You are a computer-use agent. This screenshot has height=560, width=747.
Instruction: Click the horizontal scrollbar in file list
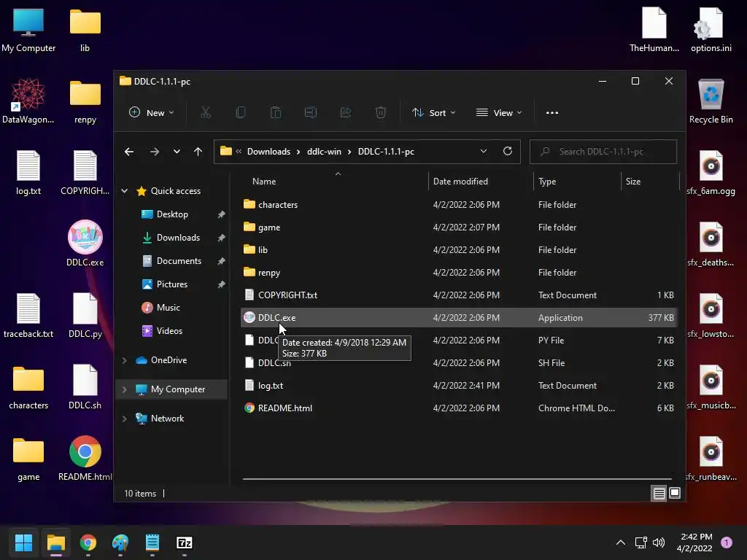pos(457,478)
